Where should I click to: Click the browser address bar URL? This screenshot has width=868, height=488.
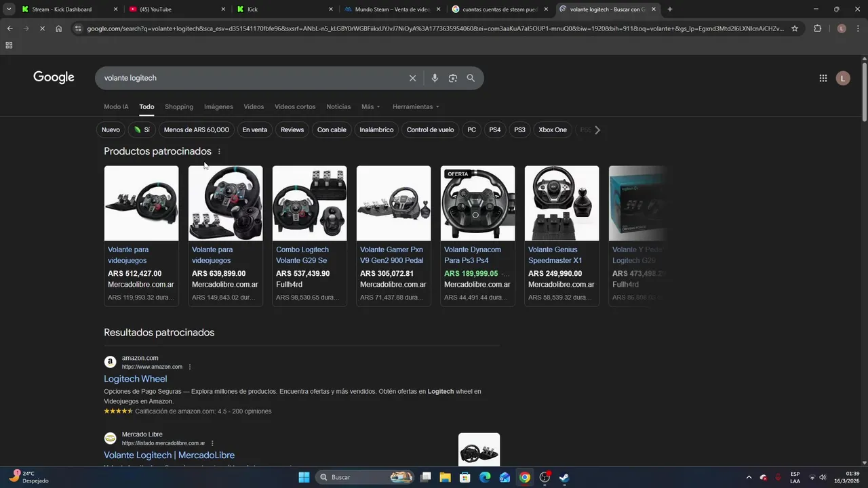434,28
